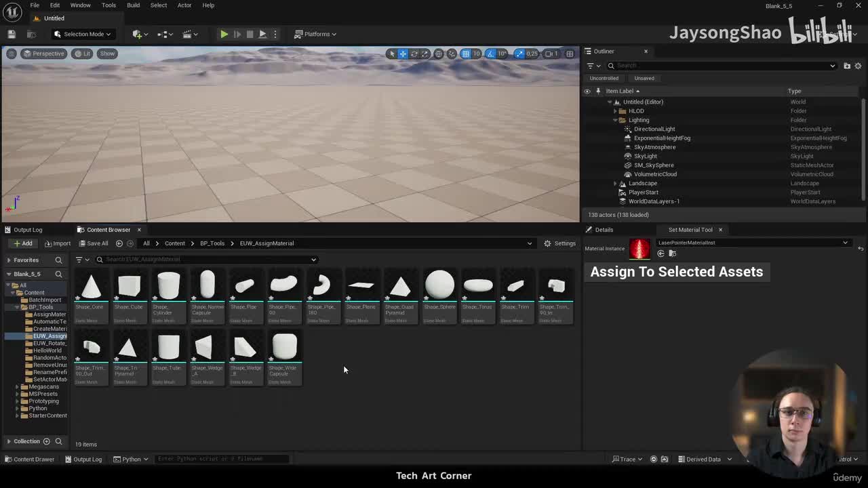Open the Selection Mode dropdown
Screen dimensions: 868x488
[x=83, y=34]
